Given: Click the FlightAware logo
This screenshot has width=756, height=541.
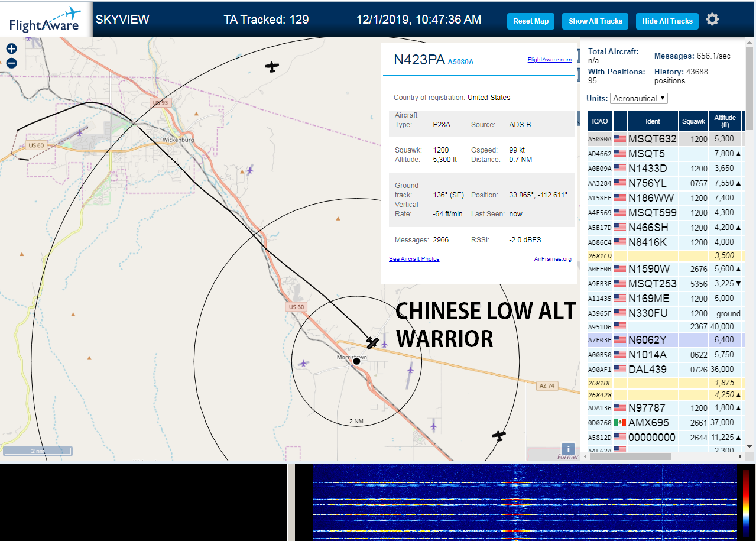Looking at the screenshot, I should (46, 20).
